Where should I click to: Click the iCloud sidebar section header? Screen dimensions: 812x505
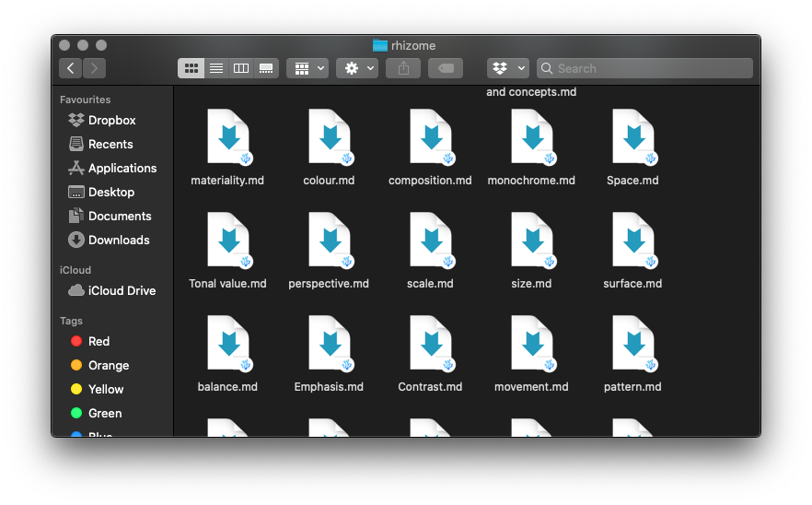pyautogui.click(x=75, y=270)
